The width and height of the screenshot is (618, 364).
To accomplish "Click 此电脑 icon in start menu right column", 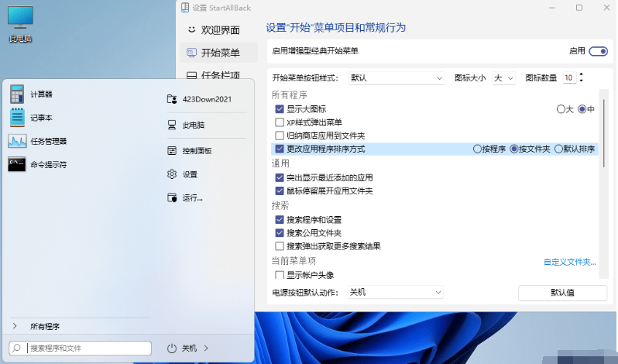I will coord(172,125).
